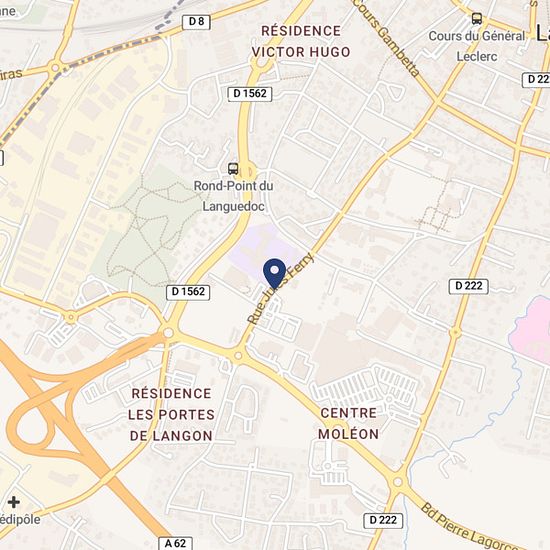Image resolution: width=550 pixels, height=550 pixels.
Task: Select the Cours Gambetta street label
Action: (386, 38)
